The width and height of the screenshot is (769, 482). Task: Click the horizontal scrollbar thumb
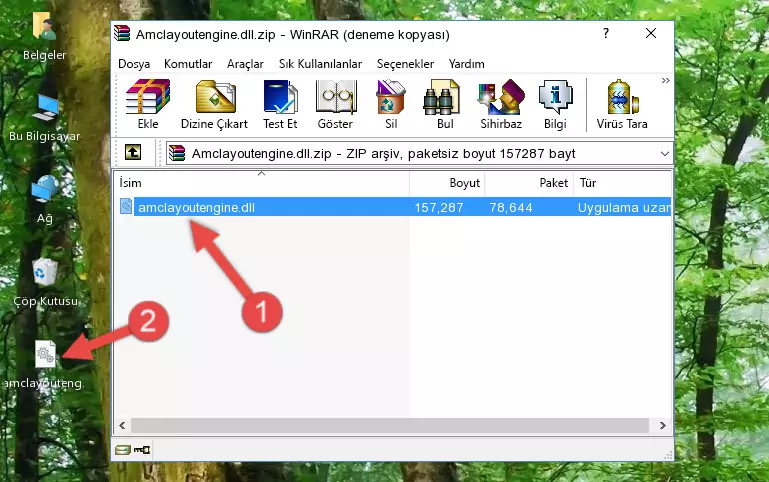click(390, 425)
